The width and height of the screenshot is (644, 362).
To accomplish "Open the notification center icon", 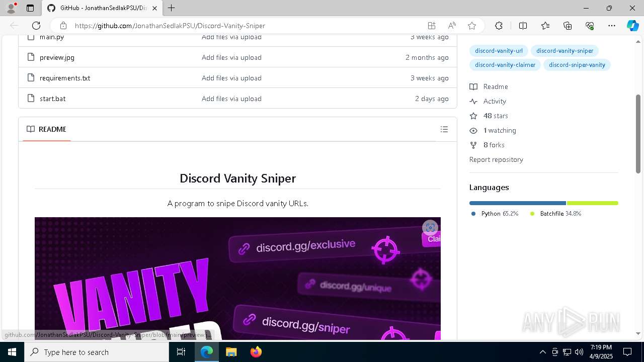I will pyautogui.click(x=627, y=352).
